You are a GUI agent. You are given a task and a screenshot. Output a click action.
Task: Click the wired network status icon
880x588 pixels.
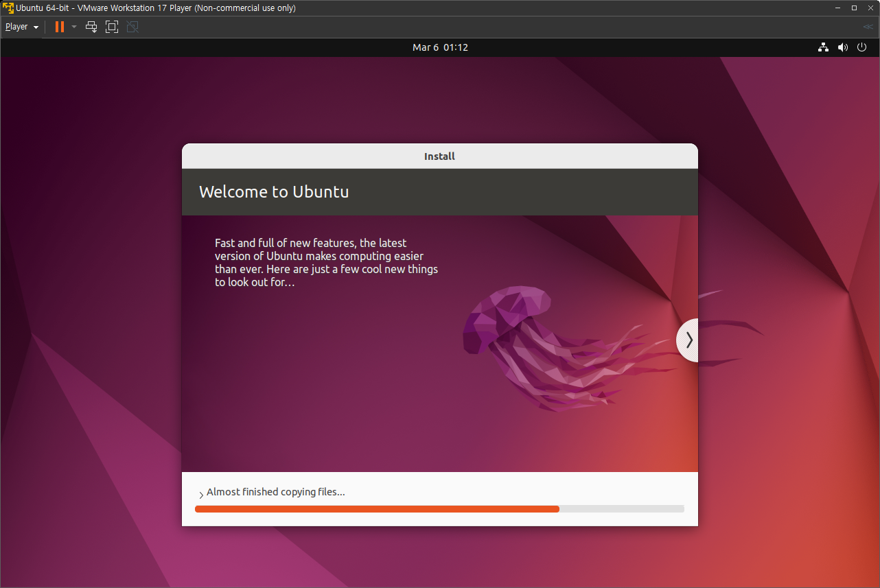[823, 47]
